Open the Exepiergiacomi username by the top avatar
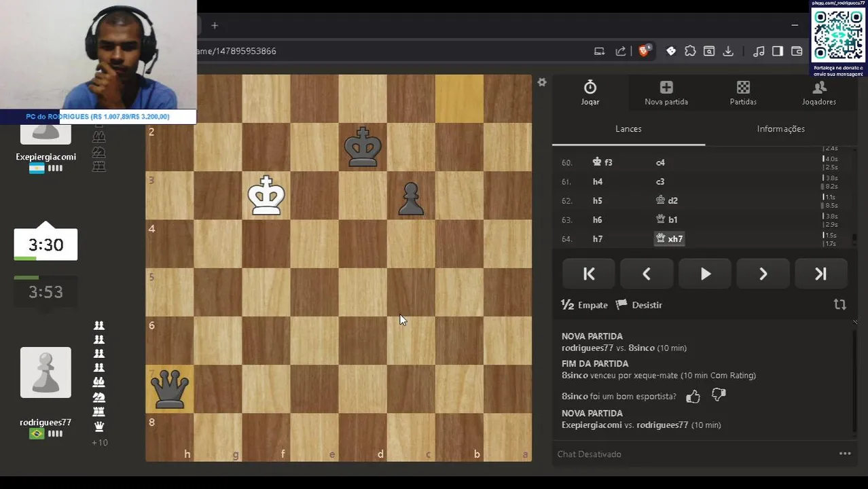 46,157
